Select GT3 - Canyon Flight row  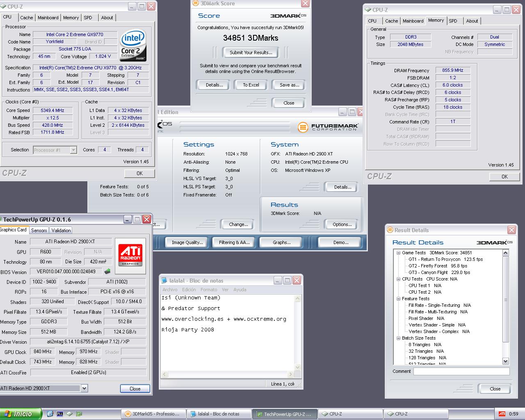point(439,272)
